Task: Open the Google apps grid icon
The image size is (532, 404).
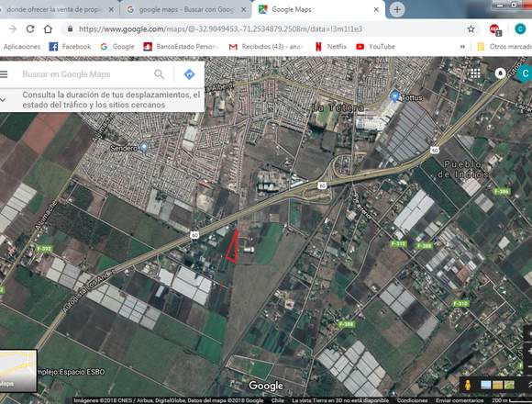Action: (x=475, y=73)
